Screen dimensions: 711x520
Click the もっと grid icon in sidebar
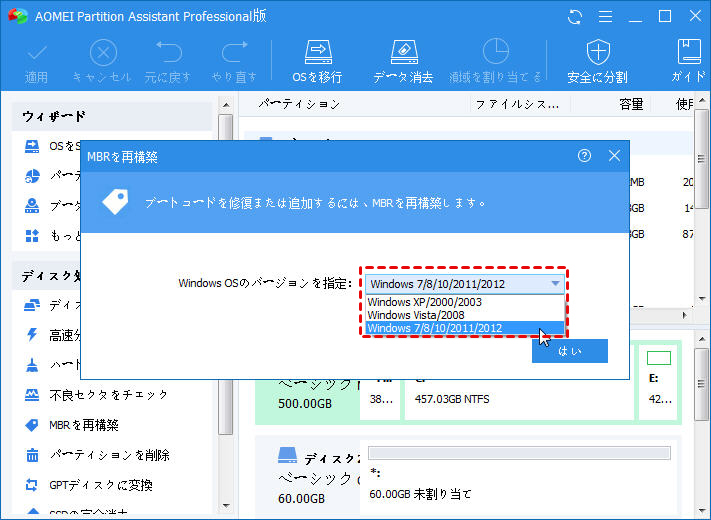[x=32, y=236]
